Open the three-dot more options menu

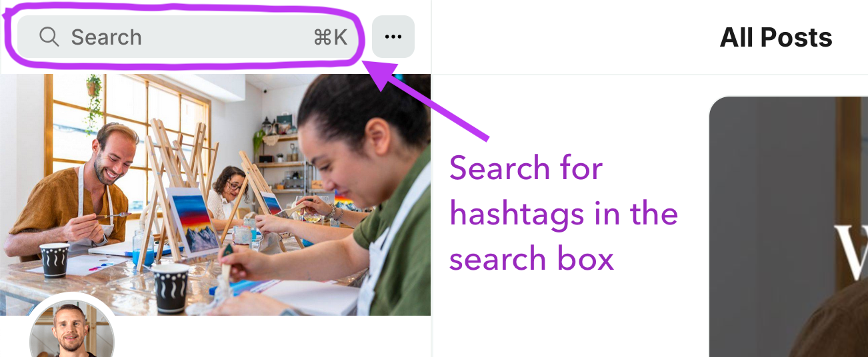click(x=393, y=37)
